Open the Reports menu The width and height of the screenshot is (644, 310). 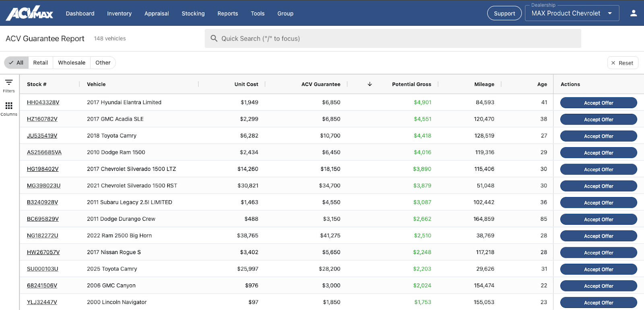pos(228,13)
